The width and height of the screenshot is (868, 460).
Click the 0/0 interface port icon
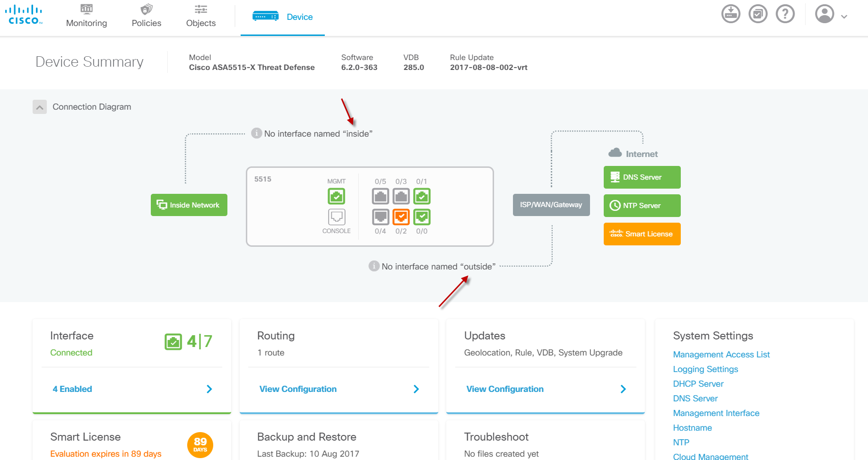tap(422, 217)
